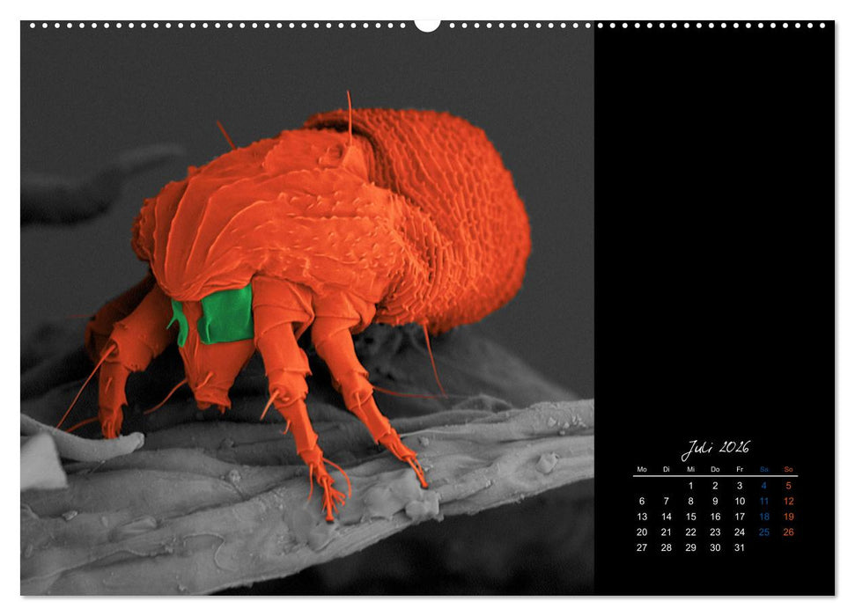This screenshot has height=616, width=855.
Task: Pick date 23 in the Thursday column
Action: point(715,532)
